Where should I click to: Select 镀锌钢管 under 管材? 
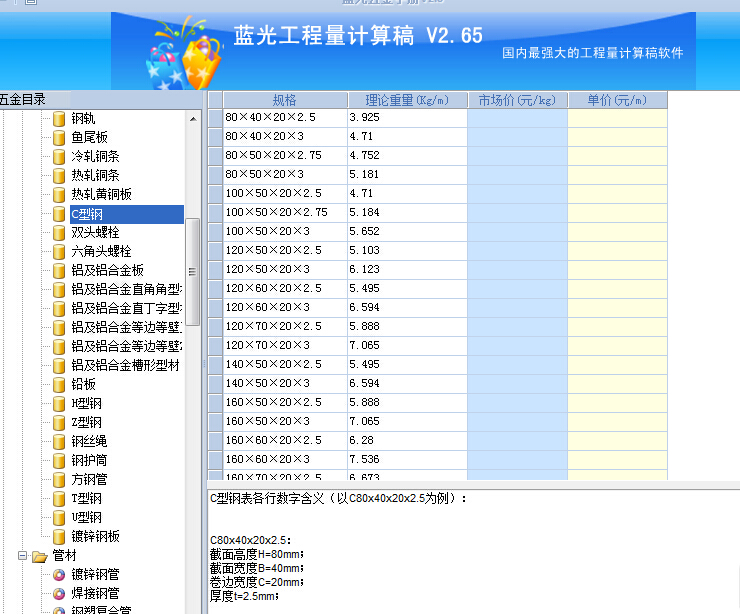95,575
